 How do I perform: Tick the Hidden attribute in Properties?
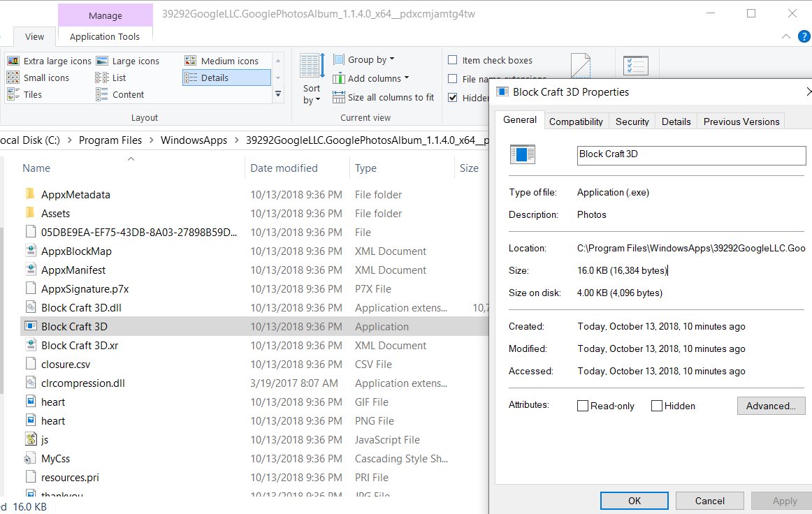click(x=657, y=406)
